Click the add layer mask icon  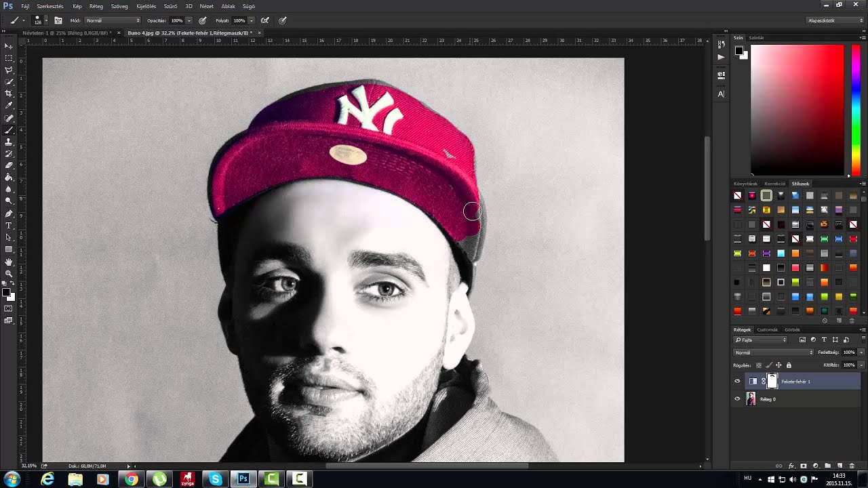click(804, 466)
